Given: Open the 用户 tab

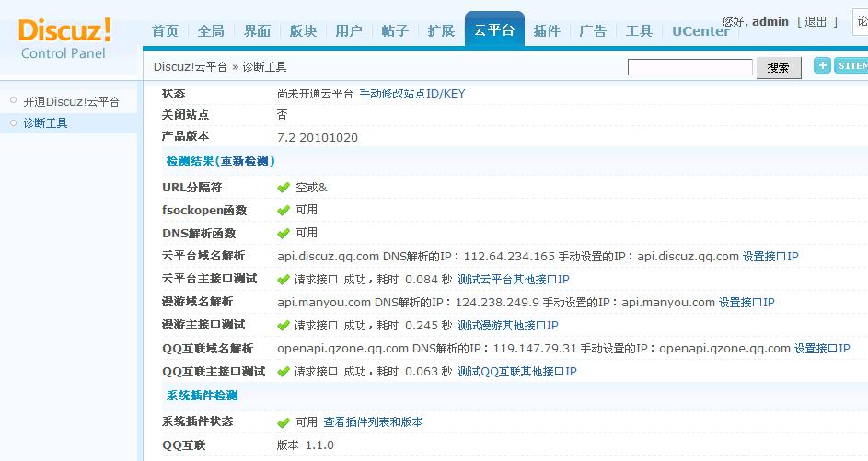Looking at the screenshot, I should tap(349, 31).
